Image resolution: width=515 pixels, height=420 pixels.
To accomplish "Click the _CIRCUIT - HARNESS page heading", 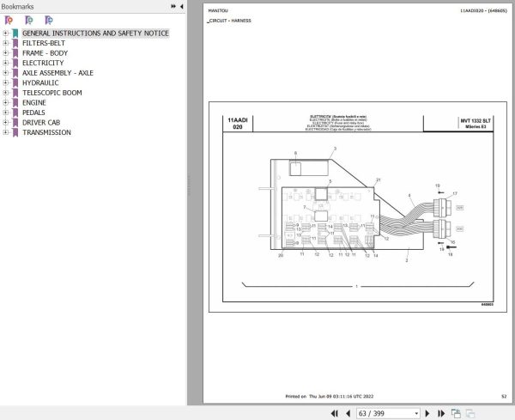I will click(229, 21).
